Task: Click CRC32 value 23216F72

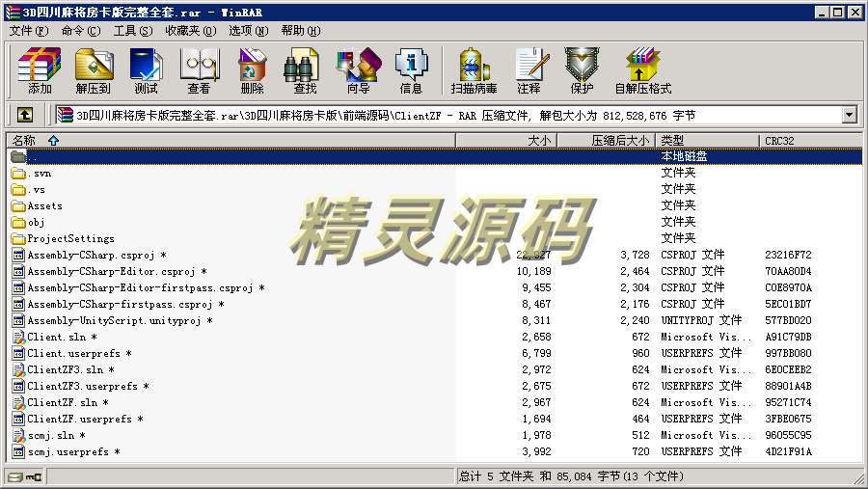Action: pyautogui.click(x=788, y=255)
